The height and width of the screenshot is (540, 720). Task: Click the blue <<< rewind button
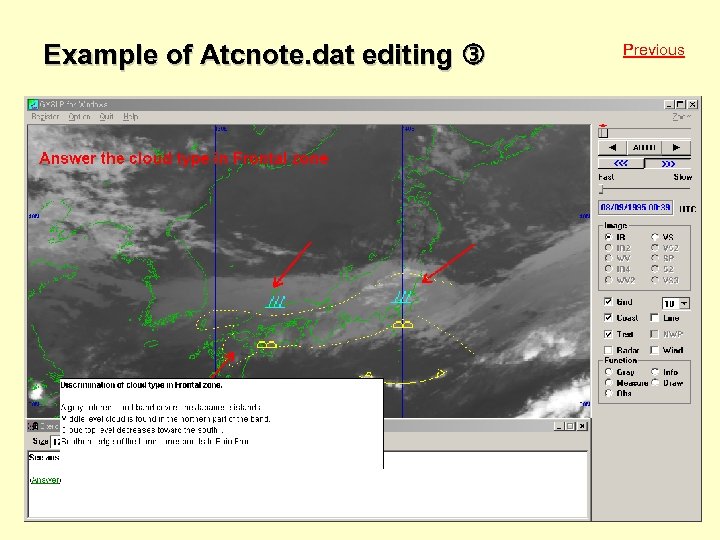(x=621, y=163)
